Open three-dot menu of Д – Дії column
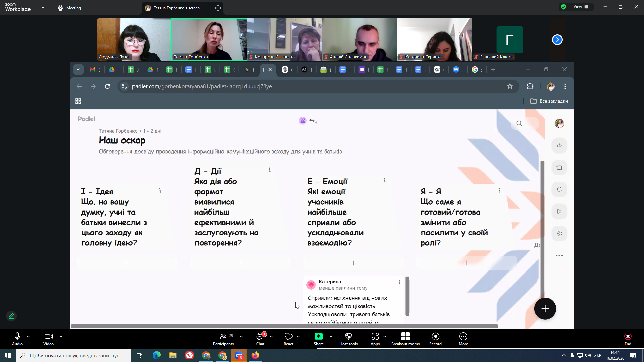The width and height of the screenshot is (644, 362). 269,170
